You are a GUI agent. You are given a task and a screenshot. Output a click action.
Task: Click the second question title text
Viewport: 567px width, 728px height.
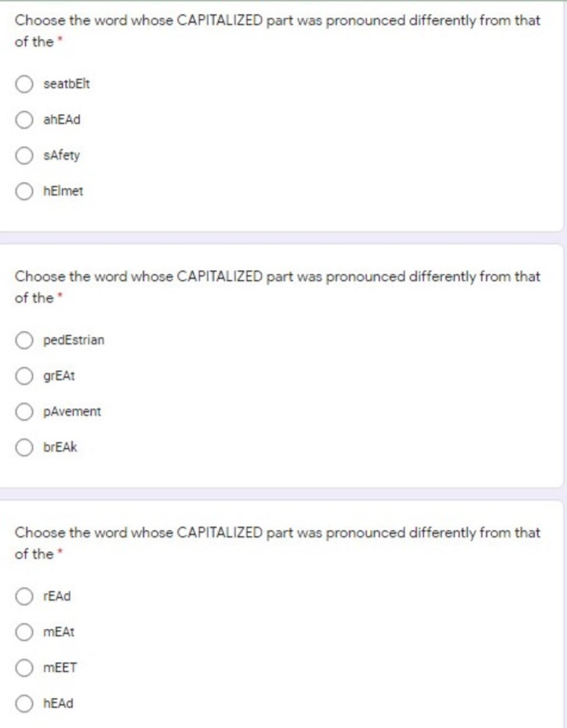click(277, 287)
